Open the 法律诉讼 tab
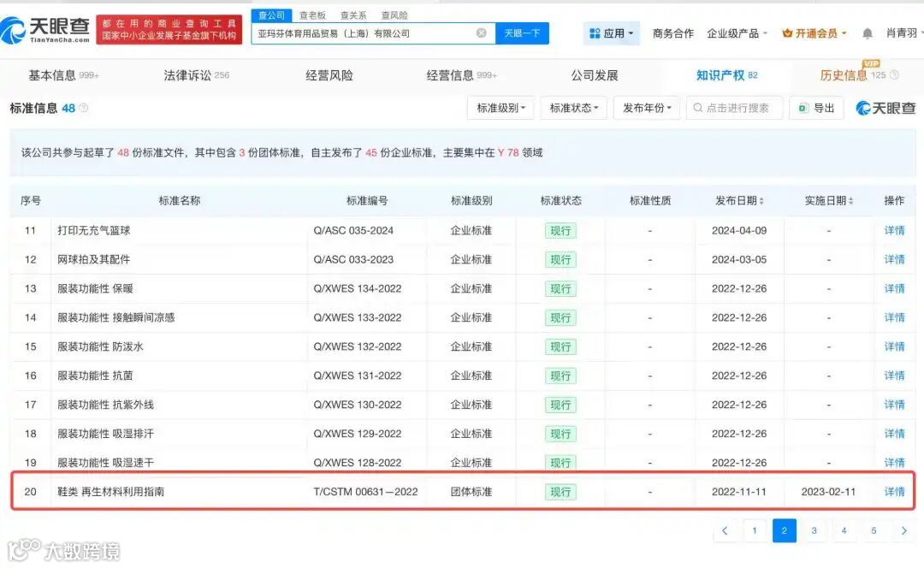 click(x=196, y=75)
